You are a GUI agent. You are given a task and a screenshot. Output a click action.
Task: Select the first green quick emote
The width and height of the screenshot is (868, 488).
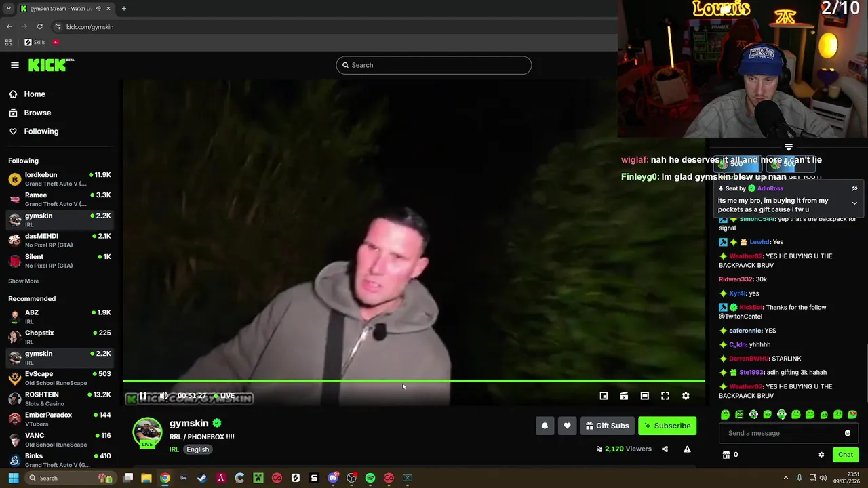pos(725,414)
